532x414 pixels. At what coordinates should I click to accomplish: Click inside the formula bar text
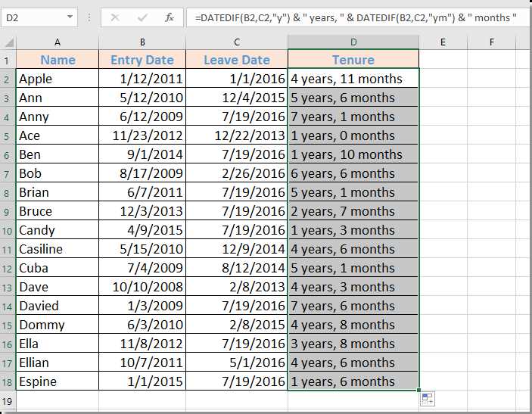pyautogui.click(x=356, y=17)
